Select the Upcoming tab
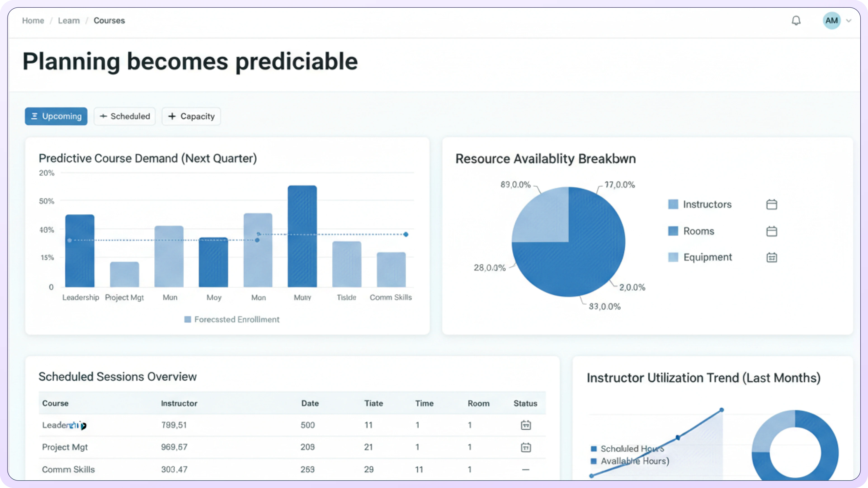 coord(56,116)
